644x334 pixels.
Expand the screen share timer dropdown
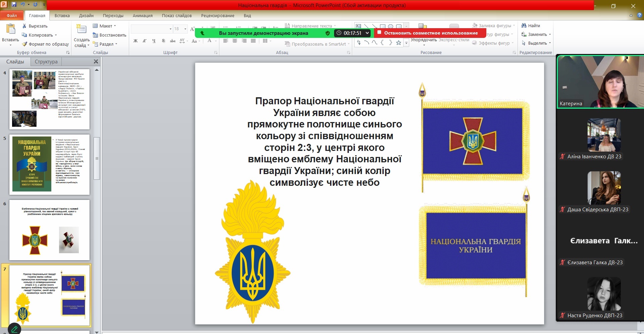[367, 33]
